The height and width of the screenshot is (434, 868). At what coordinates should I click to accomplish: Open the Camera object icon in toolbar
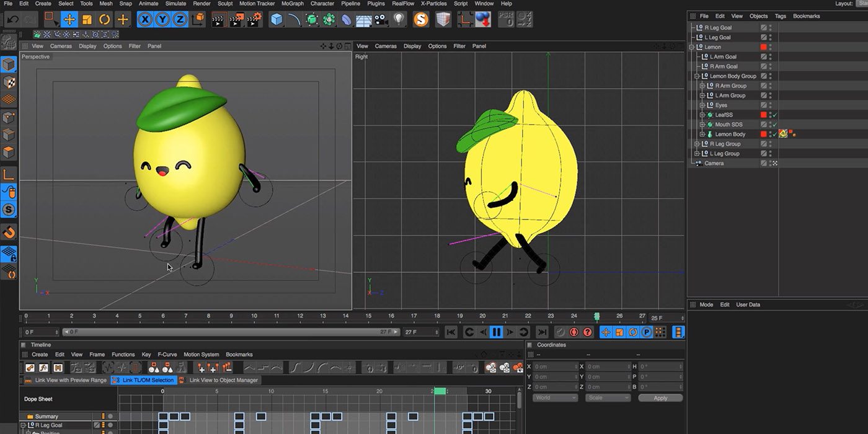pos(381,19)
